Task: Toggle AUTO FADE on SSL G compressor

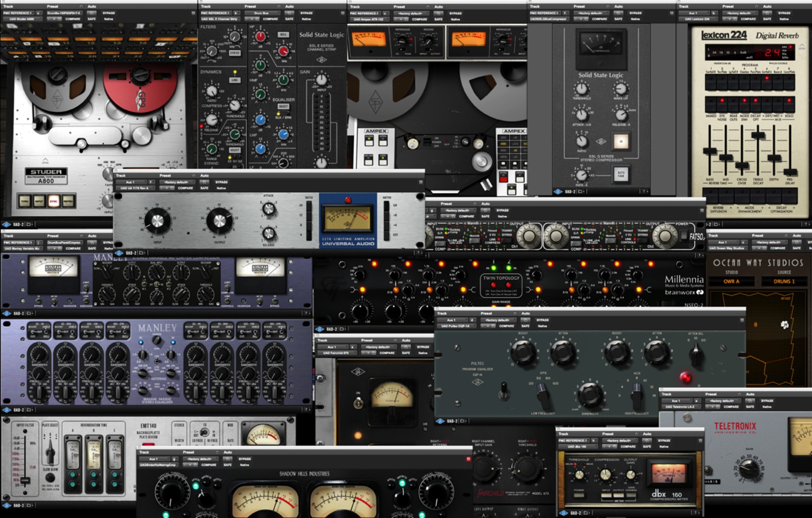Action: (x=621, y=174)
